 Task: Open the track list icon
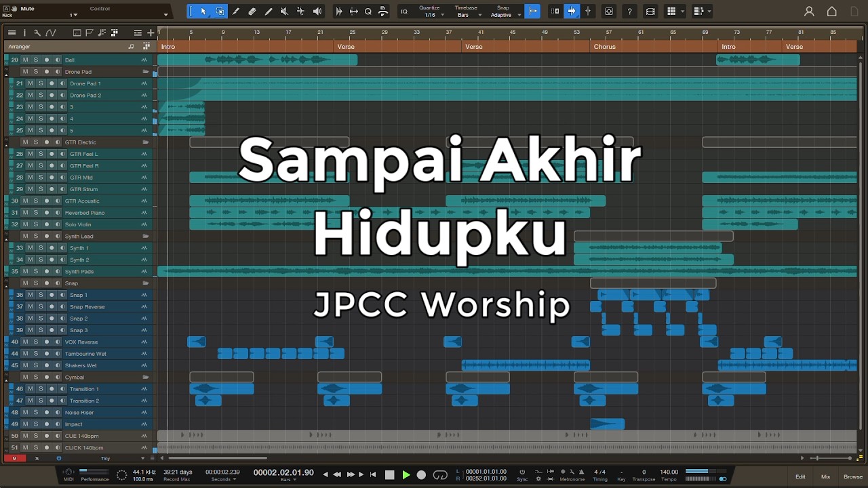[12, 33]
